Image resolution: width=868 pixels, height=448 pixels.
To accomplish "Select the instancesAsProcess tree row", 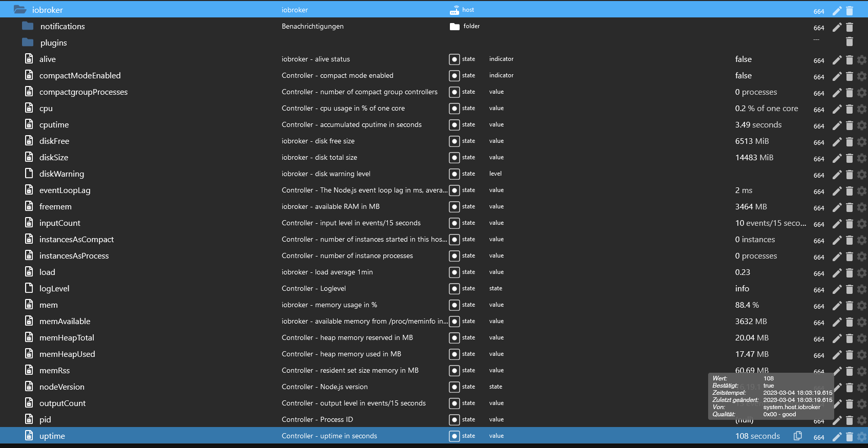I will pos(434,255).
